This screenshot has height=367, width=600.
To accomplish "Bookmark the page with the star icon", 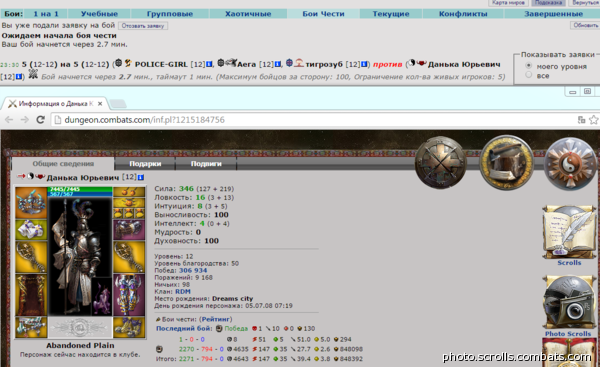I will [593, 120].
